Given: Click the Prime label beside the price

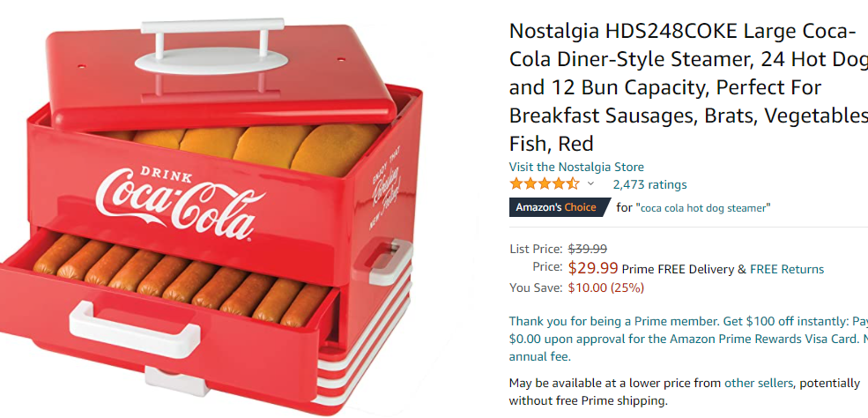Looking at the screenshot, I should point(638,269).
